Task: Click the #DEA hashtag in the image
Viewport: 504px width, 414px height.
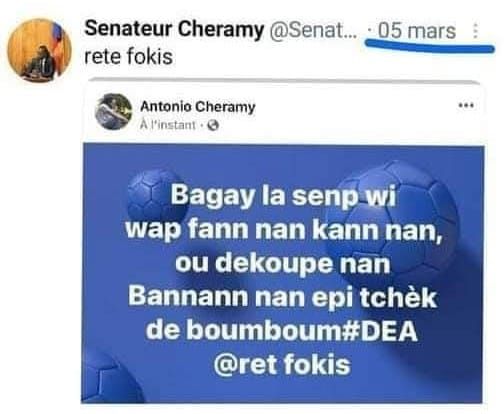Action: (x=381, y=331)
